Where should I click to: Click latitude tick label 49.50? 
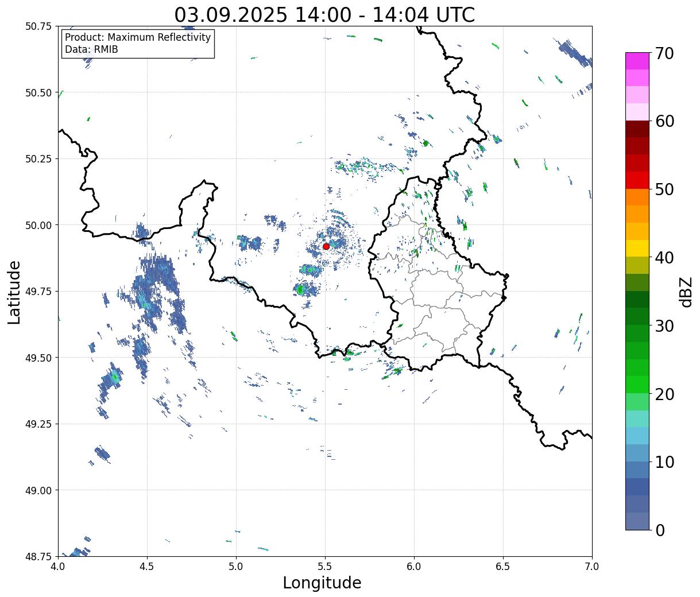point(38,358)
